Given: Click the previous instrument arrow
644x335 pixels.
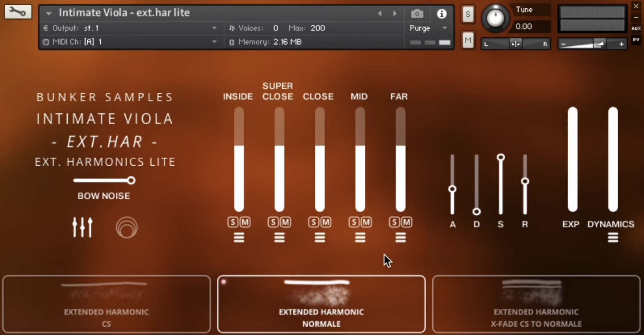Looking at the screenshot, I should pos(380,13).
